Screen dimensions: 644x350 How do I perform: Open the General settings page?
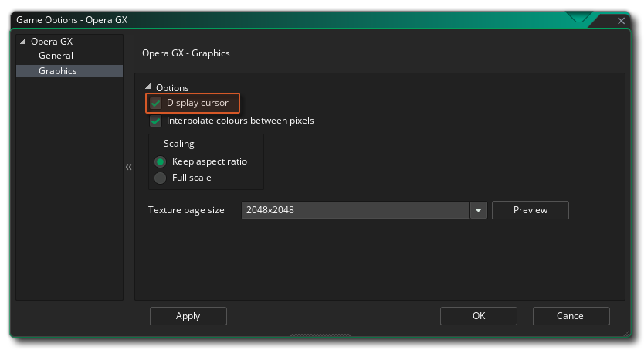(x=56, y=56)
